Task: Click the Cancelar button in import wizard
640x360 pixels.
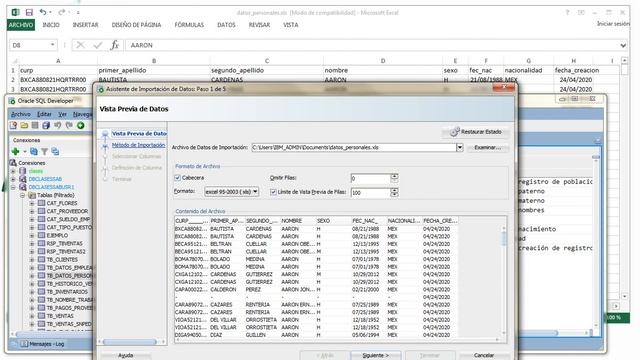Action: [x=484, y=355]
